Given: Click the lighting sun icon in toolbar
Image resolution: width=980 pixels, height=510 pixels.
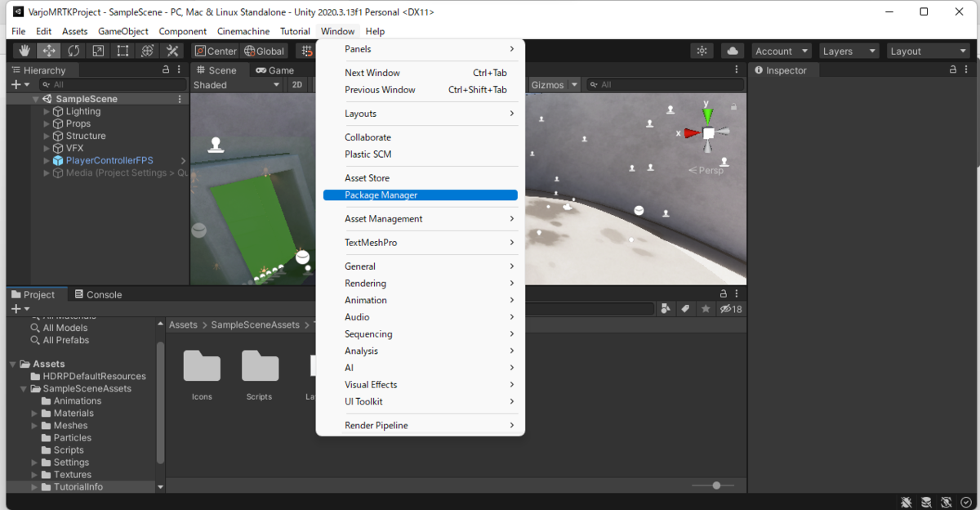Looking at the screenshot, I should coord(702,51).
